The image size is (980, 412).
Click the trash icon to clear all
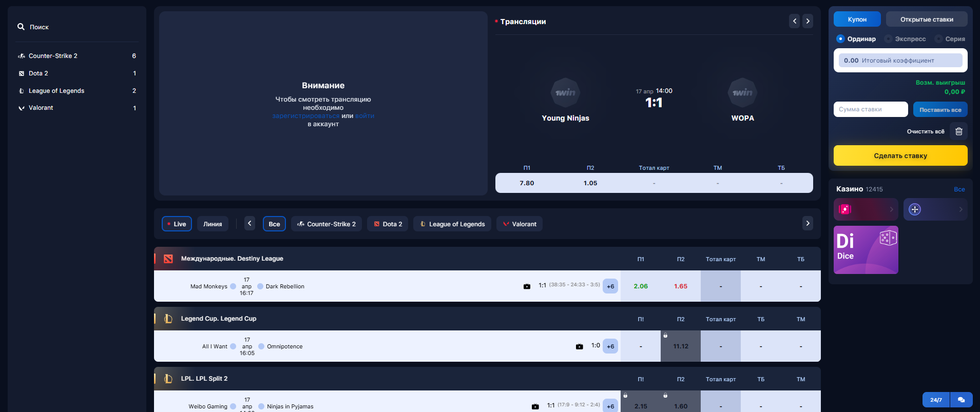(x=959, y=131)
